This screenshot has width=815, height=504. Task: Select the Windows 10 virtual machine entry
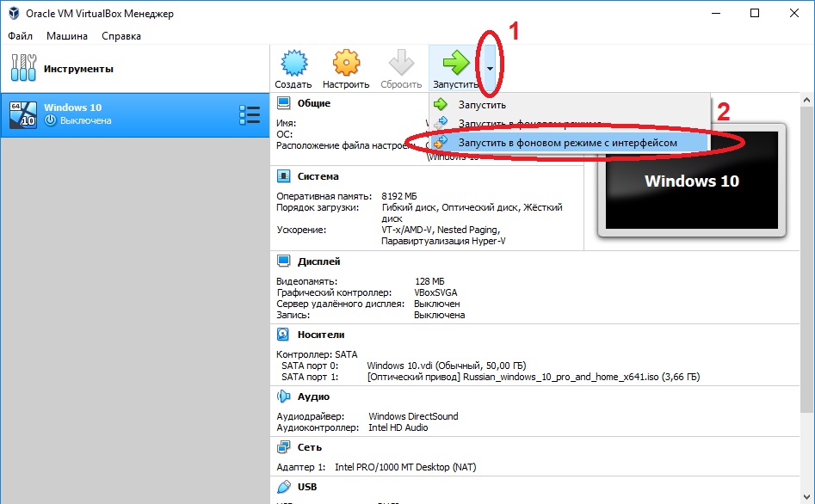point(120,114)
